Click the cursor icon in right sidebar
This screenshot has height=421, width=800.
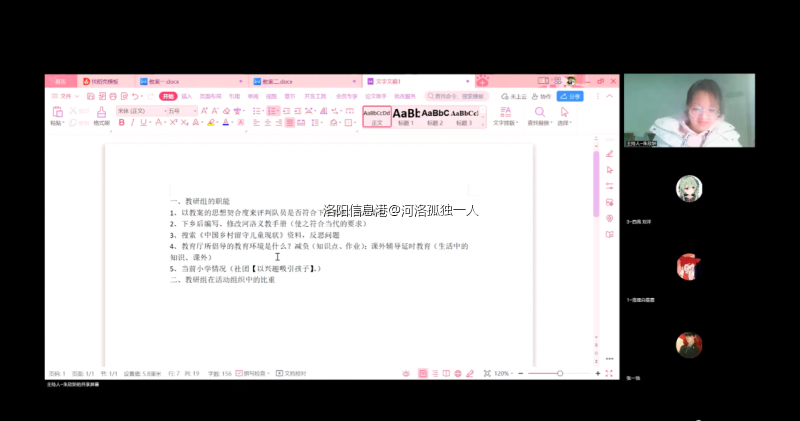tap(610, 170)
